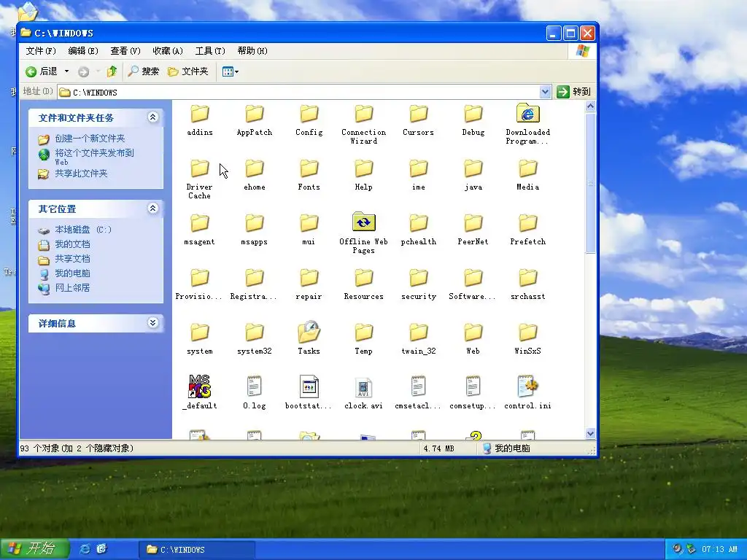Open the 开始 Start menu
The height and width of the screenshot is (560, 747).
pyautogui.click(x=34, y=549)
